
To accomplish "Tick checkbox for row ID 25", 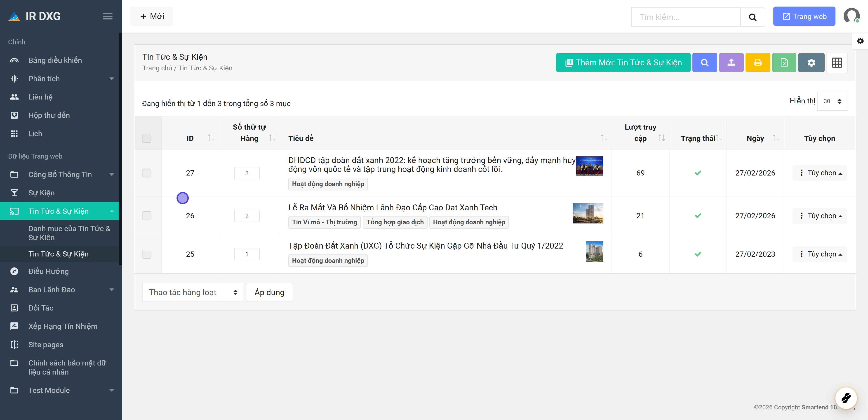I will pyautogui.click(x=147, y=254).
